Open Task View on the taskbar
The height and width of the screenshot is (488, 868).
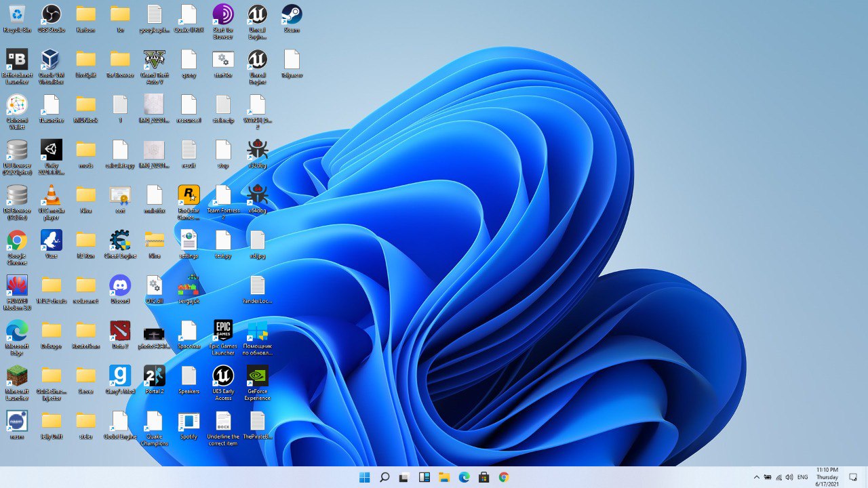[404, 477]
